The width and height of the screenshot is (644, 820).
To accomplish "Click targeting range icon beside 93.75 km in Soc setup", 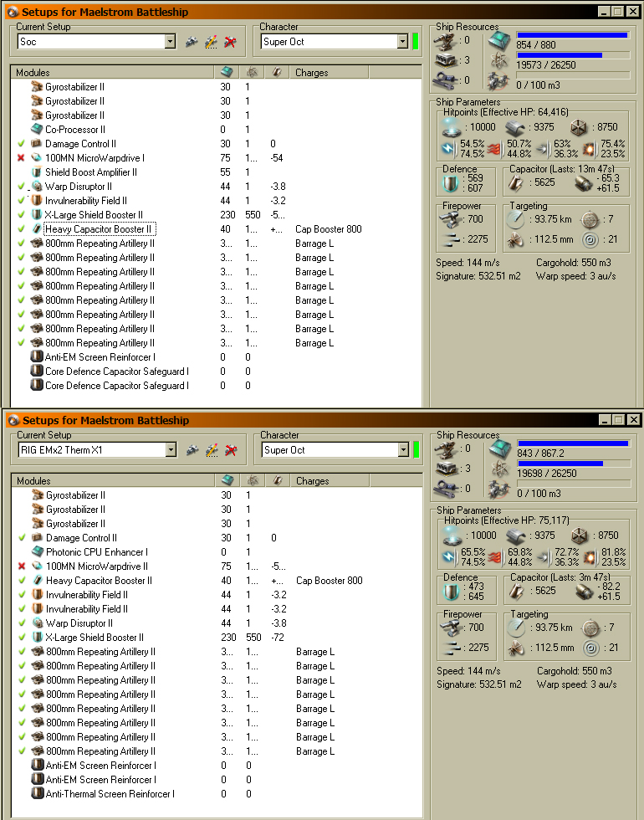I will point(515,219).
